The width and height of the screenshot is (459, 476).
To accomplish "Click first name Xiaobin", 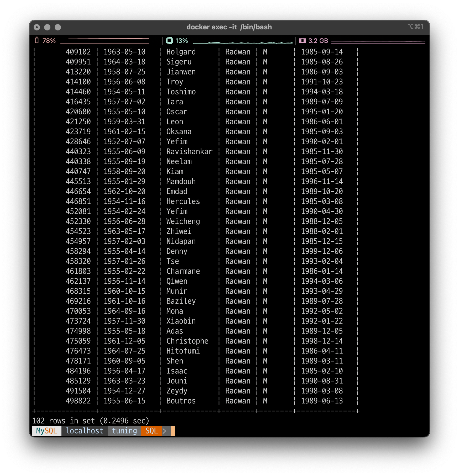I will point(181,321).
